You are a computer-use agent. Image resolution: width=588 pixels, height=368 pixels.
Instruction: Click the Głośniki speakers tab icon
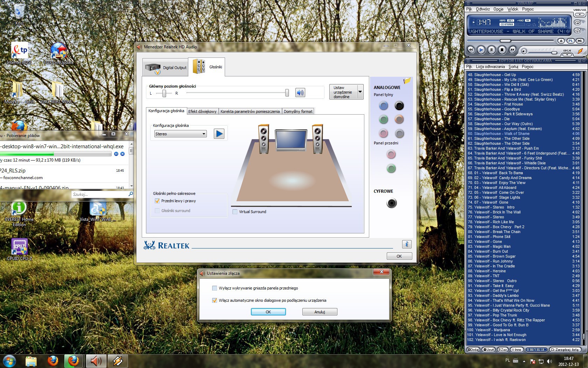pos(199,67)
